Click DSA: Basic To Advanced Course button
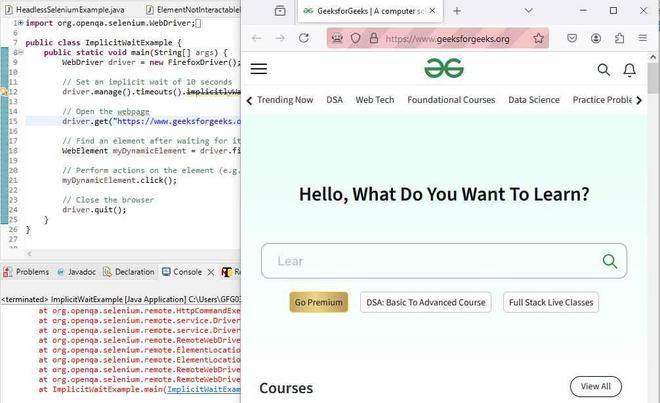The height and width of the screenshot is (403, 660). point(426,302)
